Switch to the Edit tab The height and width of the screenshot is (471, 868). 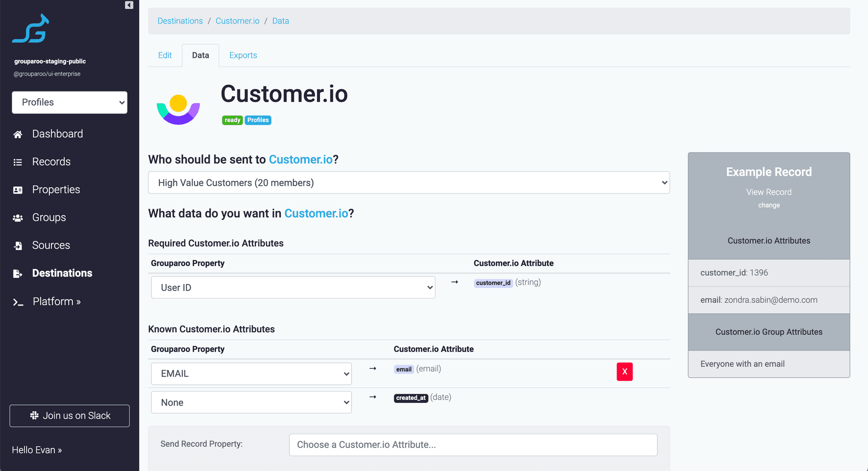click(165, 55)
